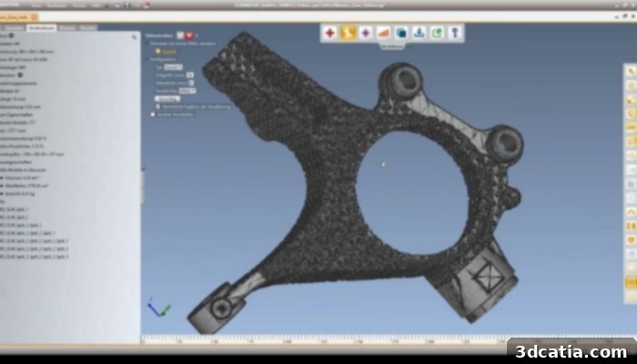Select the white radio option at panel bottom
This screenshot has width=637, height=364.
click(x=153, y=115)
